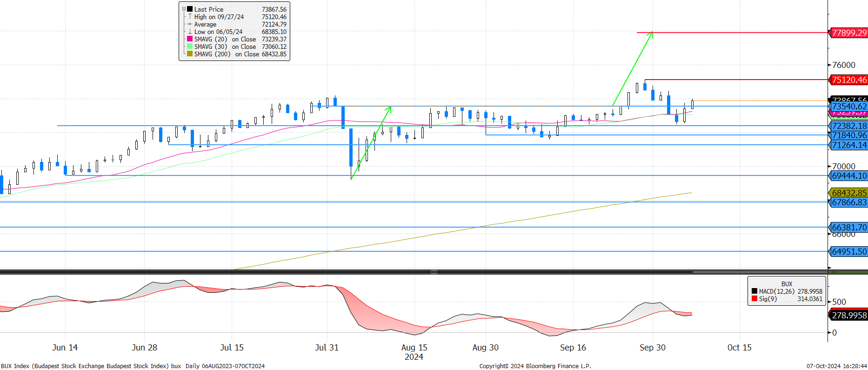This screenshot has width=868, height=370.
Task: Select the olive SMAVG (200) swatch
Action: click(x=190, y=54)
